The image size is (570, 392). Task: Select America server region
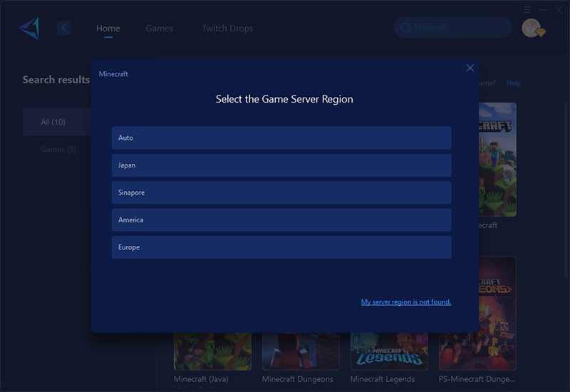281,220
